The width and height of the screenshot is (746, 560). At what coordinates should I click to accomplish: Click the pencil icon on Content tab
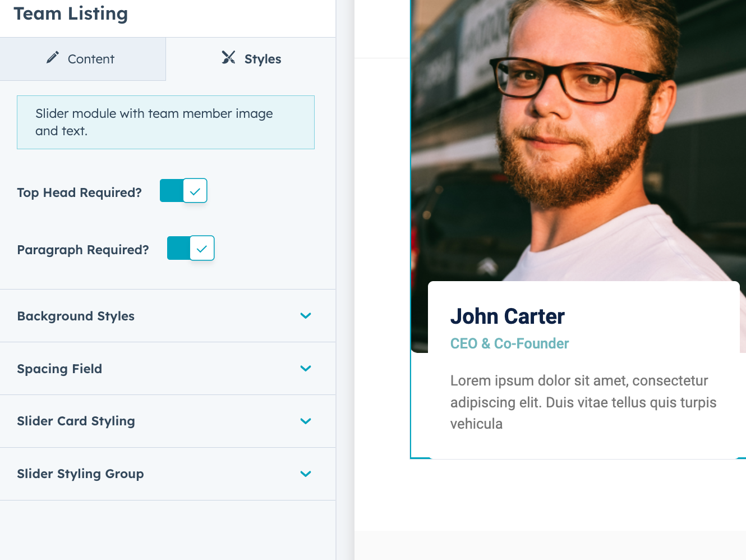point(53,58)
